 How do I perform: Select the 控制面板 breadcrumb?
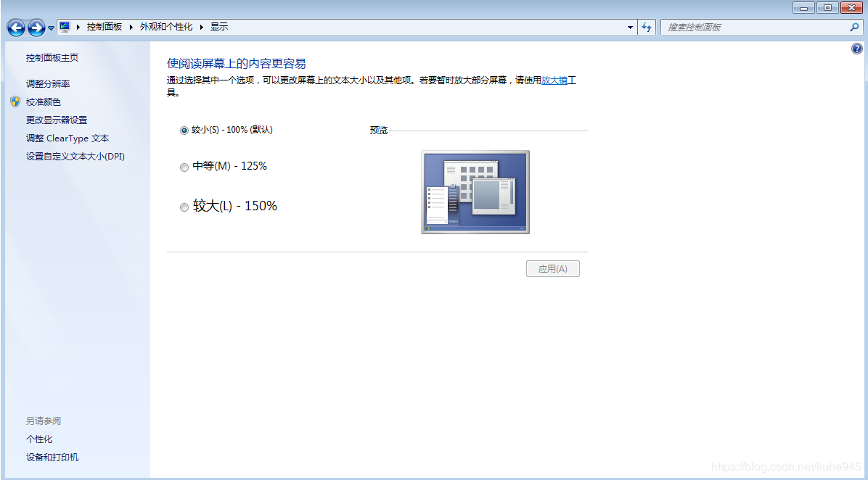(x=104, y=27)
